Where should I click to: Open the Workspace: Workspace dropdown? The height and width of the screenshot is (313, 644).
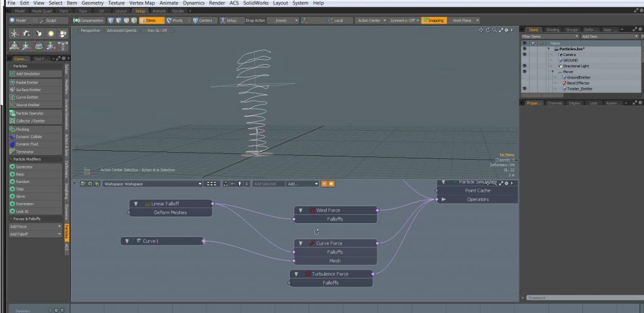153,184
